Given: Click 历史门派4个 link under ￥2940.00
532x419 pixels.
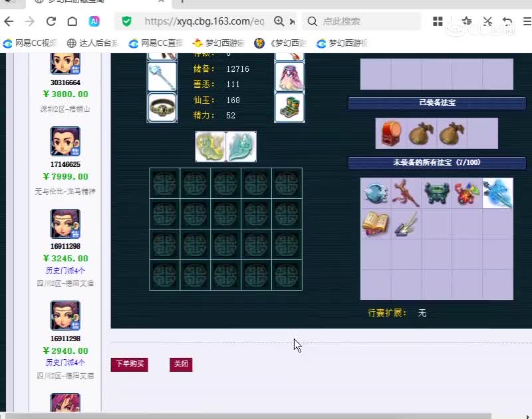Looking at the screenshot, I should pyautogui.click(x=65, y=362).
